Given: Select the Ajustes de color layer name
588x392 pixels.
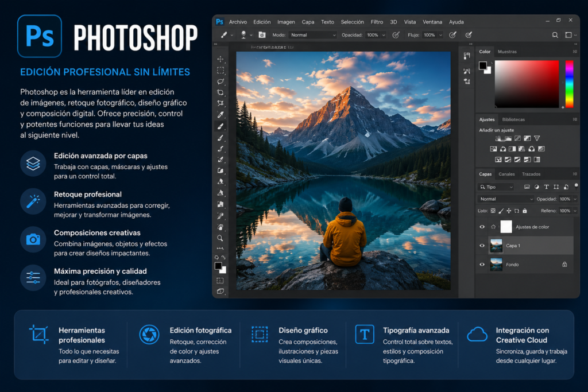Looking at the screenshot, I should pyautogui.click(x=532, y=227).
